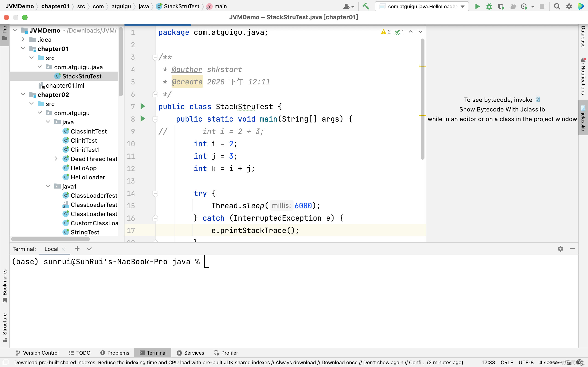The height and width of the screenshot is (367, 588).
Task: Switch to the Problems tool tab
Action: (115, 353)
